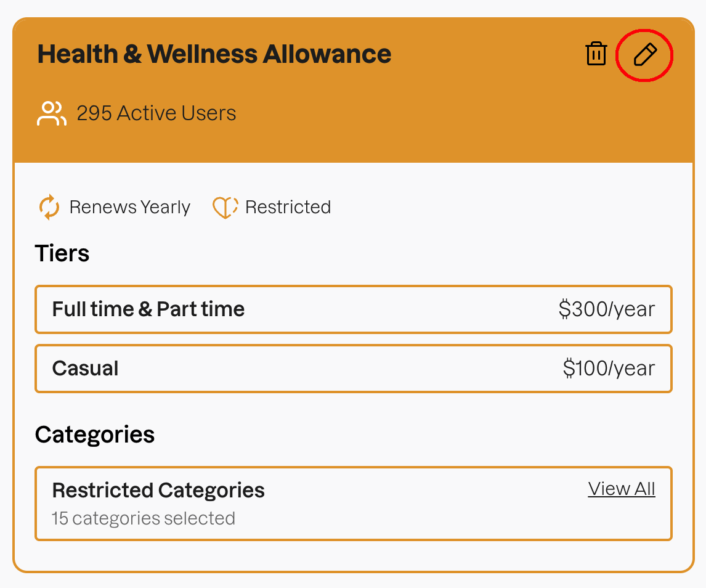Click the 15 categories selected text
The width and height of the screenshot is (706, 588).
(x=143, y=518)
